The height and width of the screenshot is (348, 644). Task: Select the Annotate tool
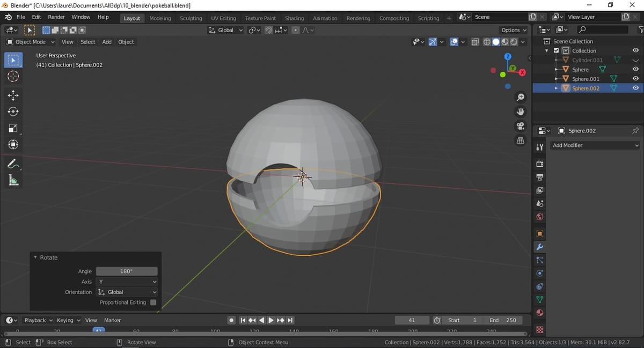pos(13,164)
